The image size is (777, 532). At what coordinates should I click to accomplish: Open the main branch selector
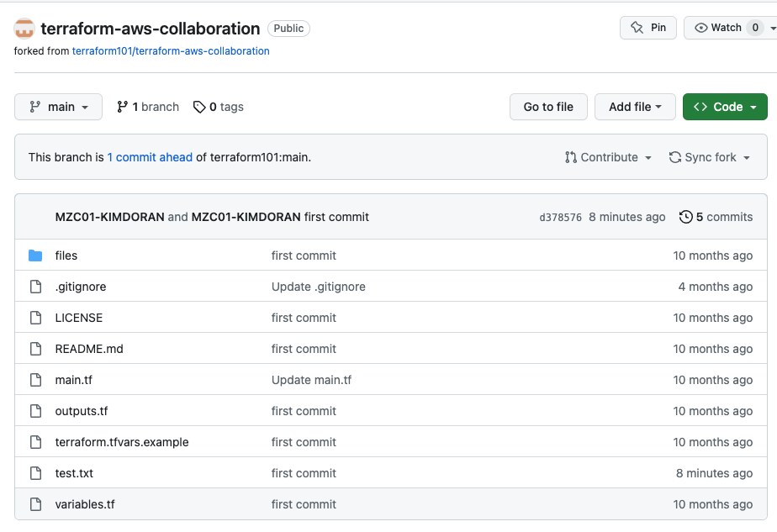59,107
